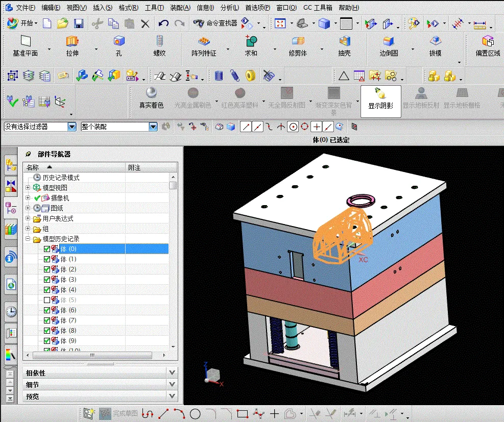Click the navigator vertical scrollbar thumb
The height and width of the screenshot is (422, 504).
click(173, 186)
